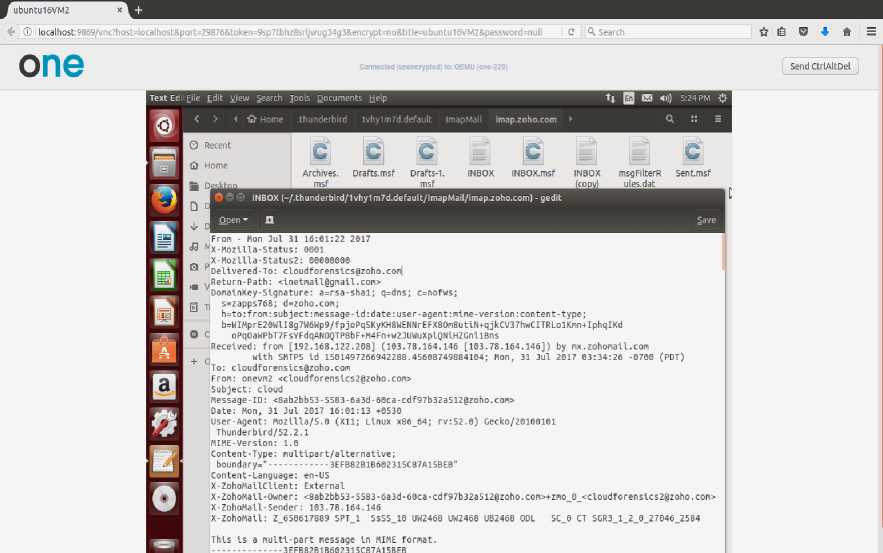Viewport: 883px width, 553px height.
Task: Open the mail messaging indicator
Action: click(x=647, y=98)
